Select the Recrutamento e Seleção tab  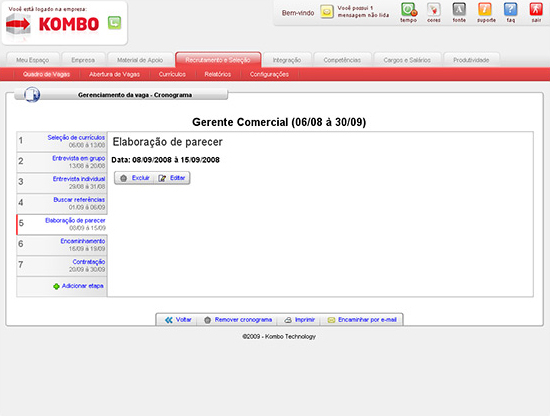[x=218, y=60]
